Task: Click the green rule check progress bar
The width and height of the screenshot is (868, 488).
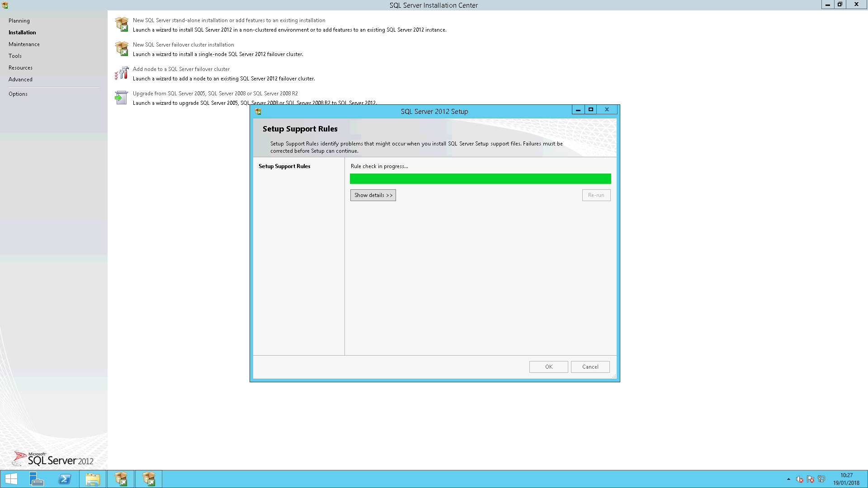Action: [x=480, y=179]
